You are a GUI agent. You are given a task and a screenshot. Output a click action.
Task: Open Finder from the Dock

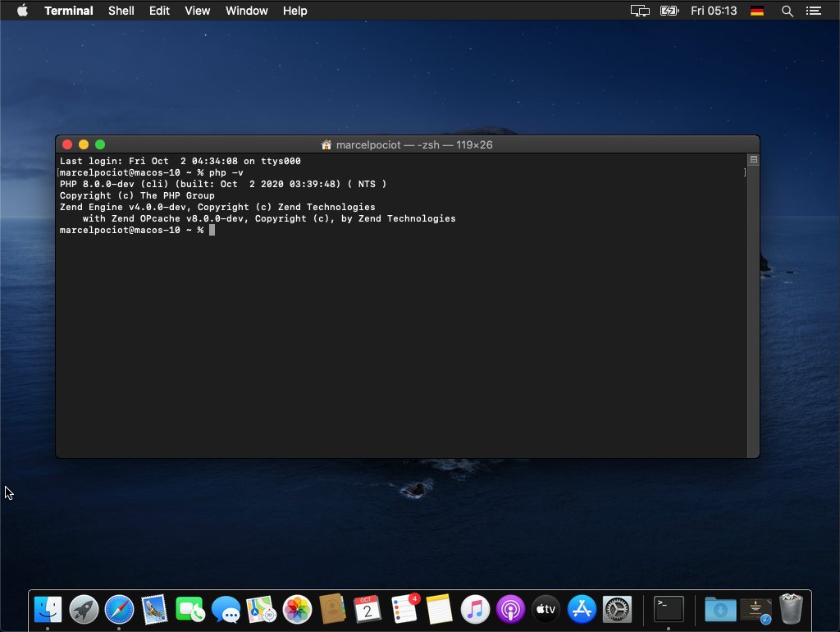[x=48, y=610]
